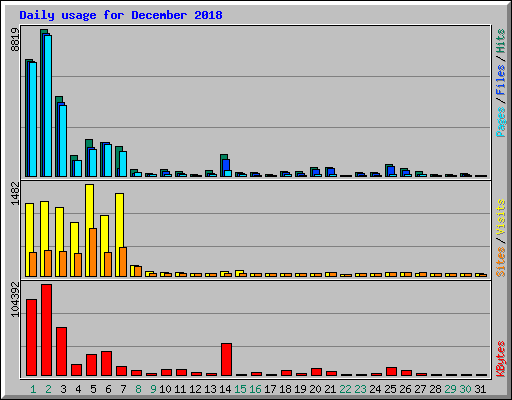
Task: Click the green day label 15 on axis
Action: coord(240,389)
